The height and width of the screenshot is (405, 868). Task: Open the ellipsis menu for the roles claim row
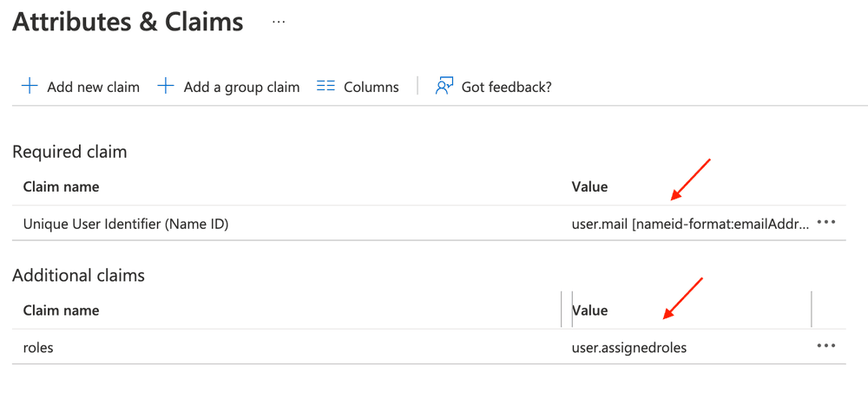click(825, 346)
